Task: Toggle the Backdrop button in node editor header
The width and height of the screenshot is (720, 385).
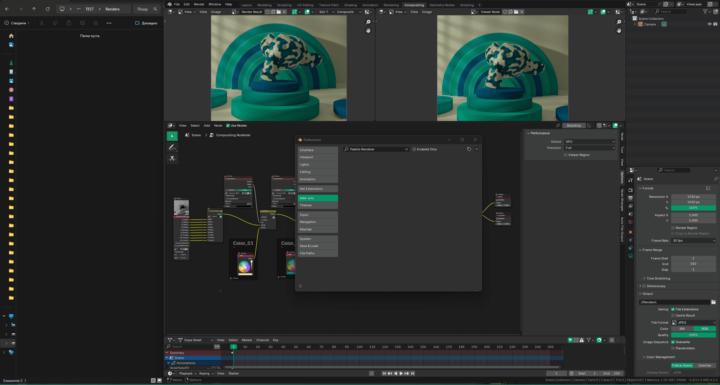Action: [x=574, y=125]
